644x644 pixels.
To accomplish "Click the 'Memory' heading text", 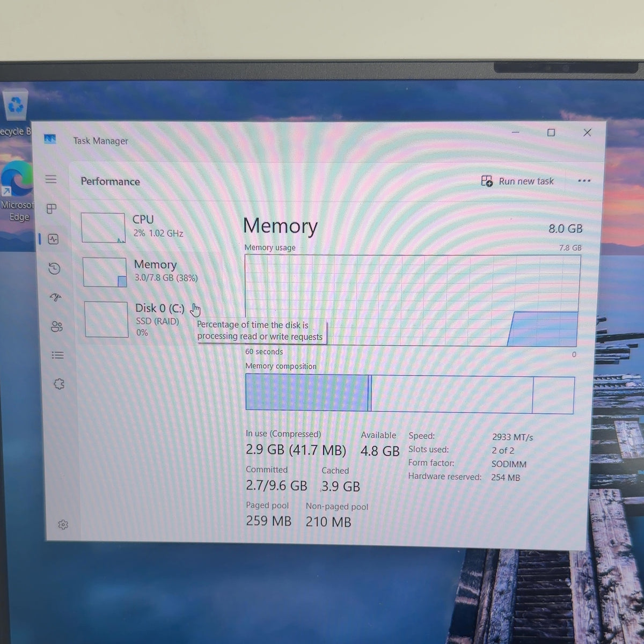I will point(280,226).
